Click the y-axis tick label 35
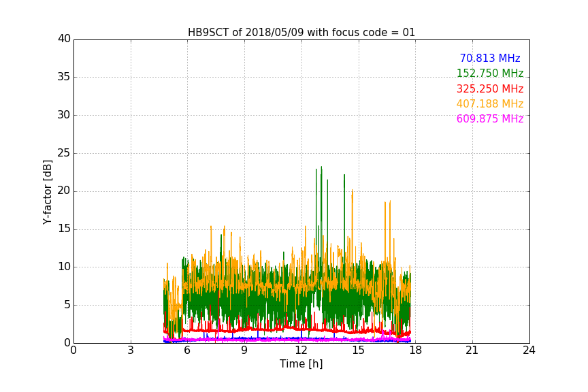 64,77
